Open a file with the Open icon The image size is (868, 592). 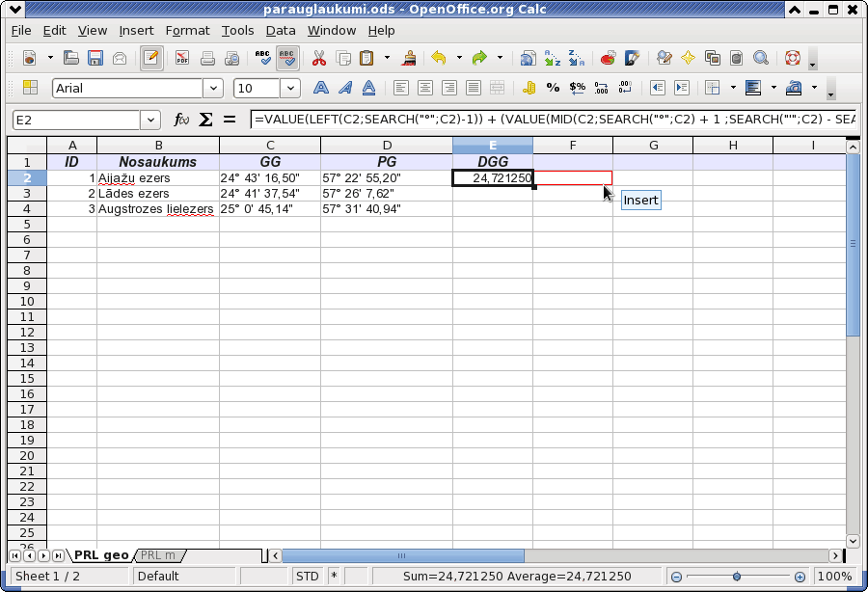[70, 58]
